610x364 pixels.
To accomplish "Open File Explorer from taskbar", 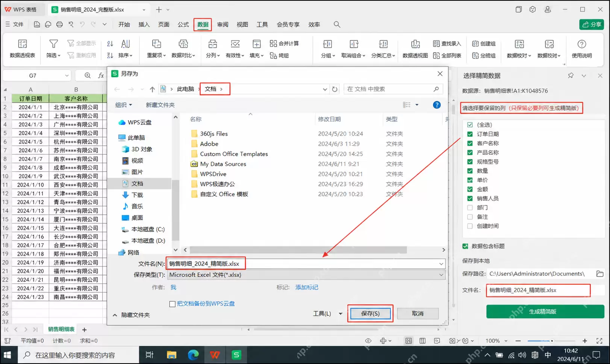I will (x=171, y=355).
